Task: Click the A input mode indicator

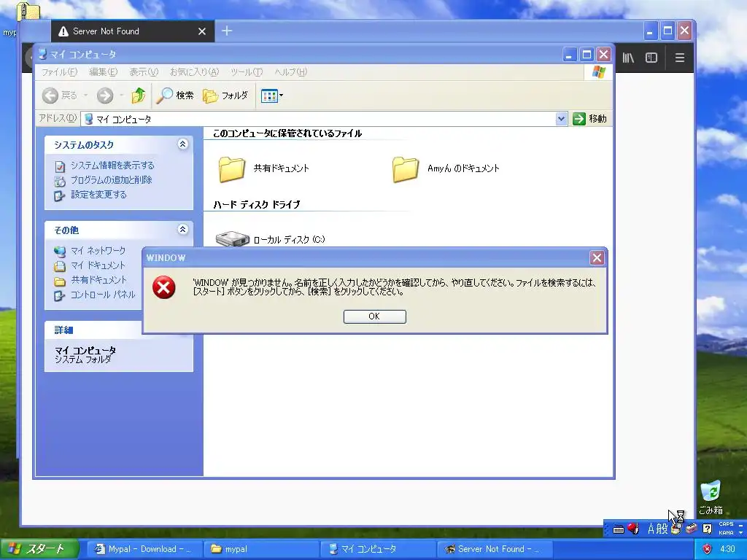Action: 651,529
